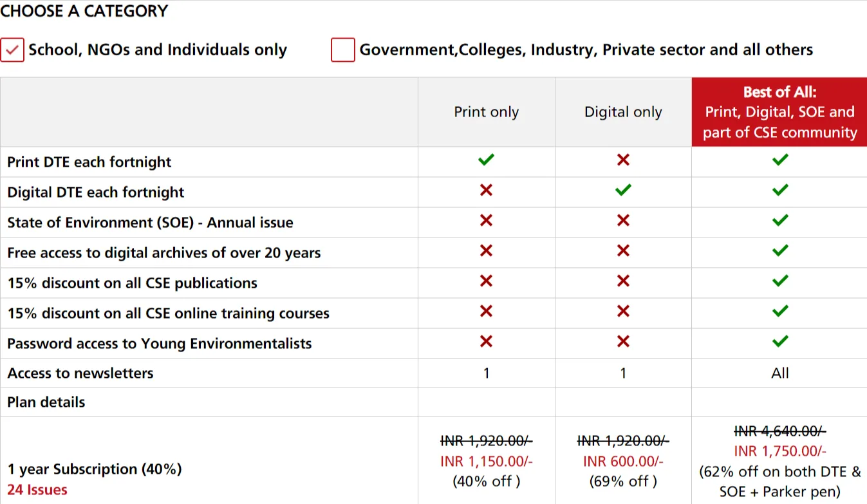The height and width of the screenshot is (504, 867).
Task: Tick the Government, Colleges, Industry checkbox
Action: (x=343, y=50)
